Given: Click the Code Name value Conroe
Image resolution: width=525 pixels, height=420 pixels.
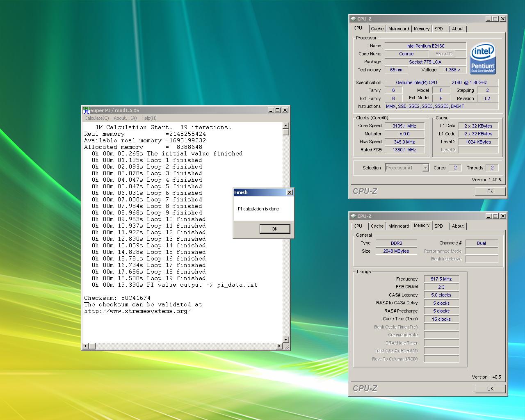Looking at the screenshot, I should pyautogui.click(x=406, y=54).
